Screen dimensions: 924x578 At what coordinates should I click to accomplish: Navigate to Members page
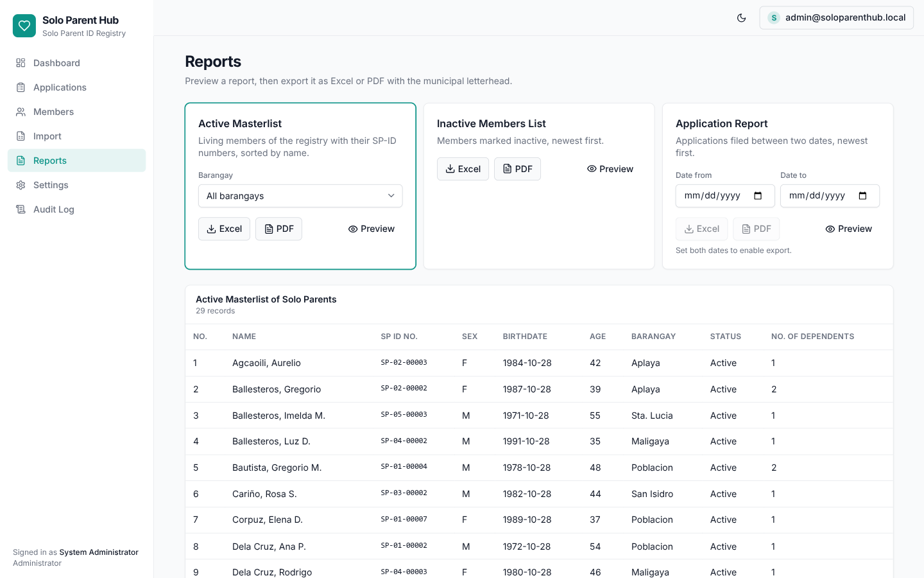pyautogui.click(x=76, y=112)
